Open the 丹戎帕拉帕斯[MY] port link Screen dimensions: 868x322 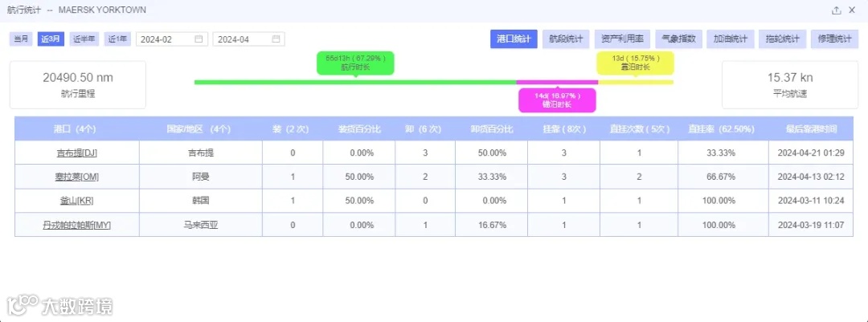click(77, 225)
